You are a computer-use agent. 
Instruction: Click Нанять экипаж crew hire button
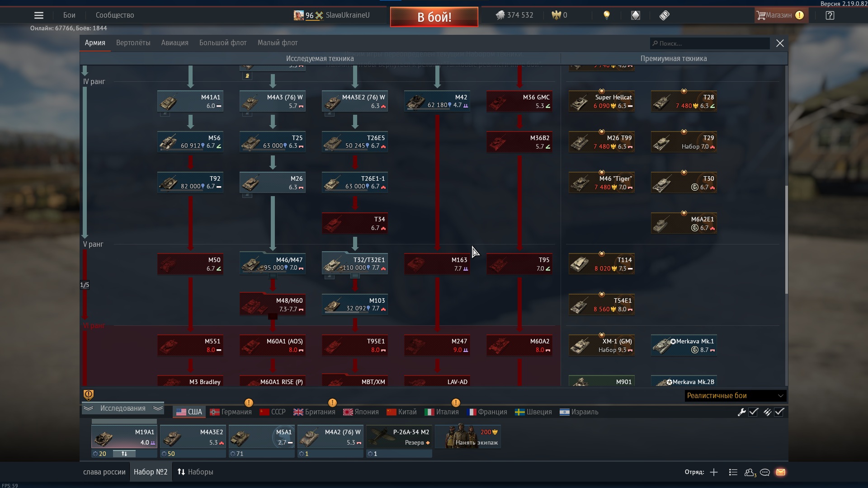click(468, 436)
